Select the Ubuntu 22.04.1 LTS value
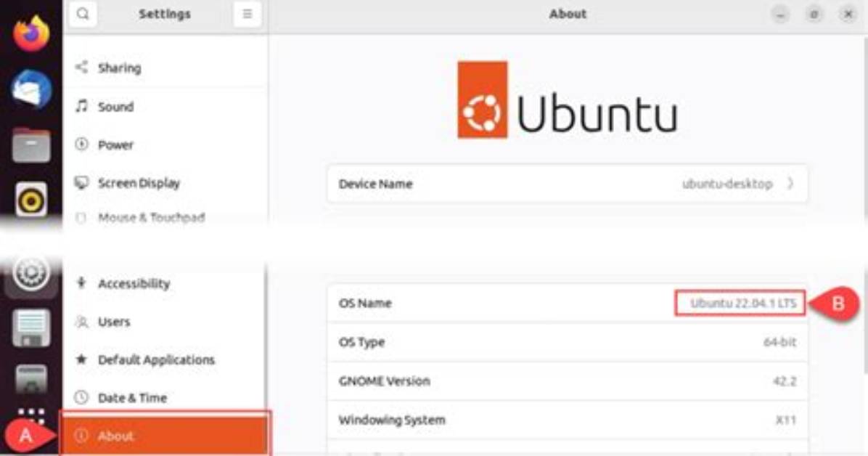 click(743, 303)
